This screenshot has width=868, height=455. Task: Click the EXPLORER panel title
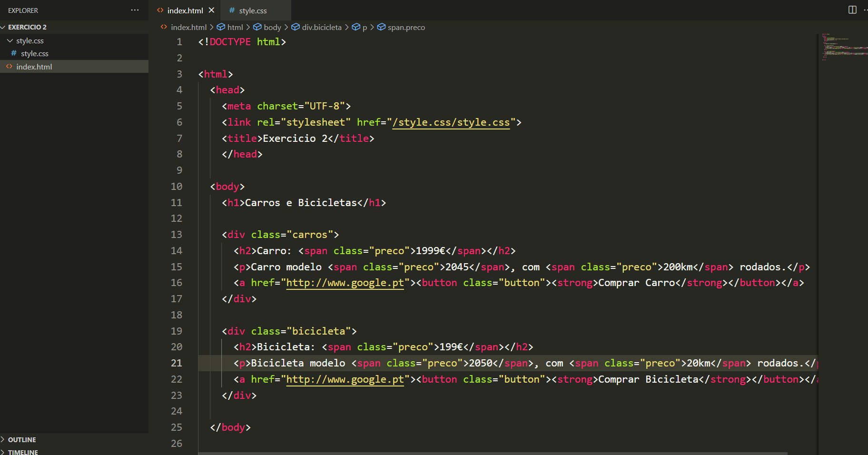point(23,10)
